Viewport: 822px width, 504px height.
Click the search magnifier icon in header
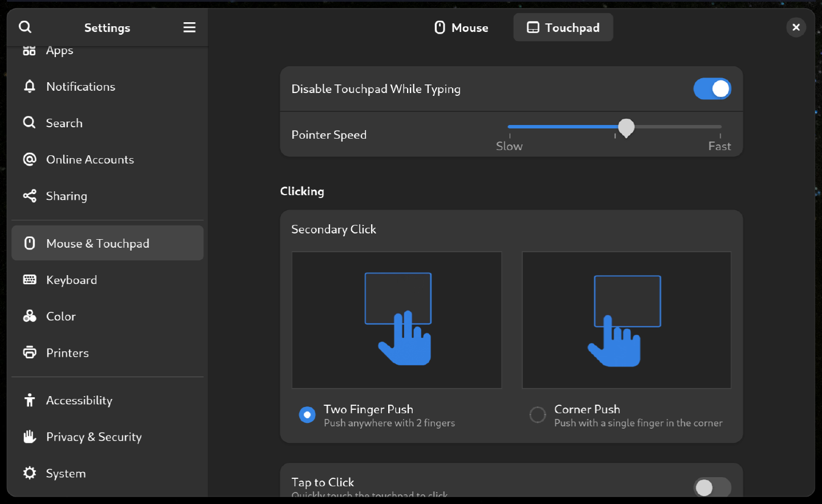25,27
